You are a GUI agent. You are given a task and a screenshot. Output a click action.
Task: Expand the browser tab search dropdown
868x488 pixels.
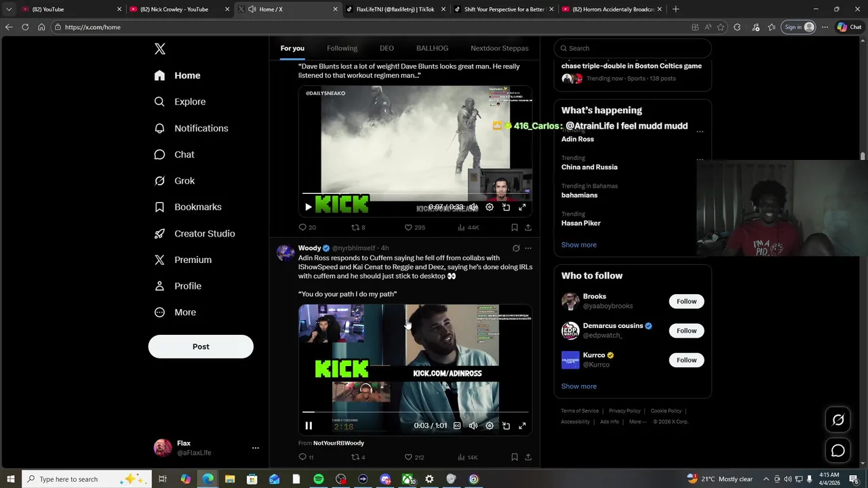[8, 9]
